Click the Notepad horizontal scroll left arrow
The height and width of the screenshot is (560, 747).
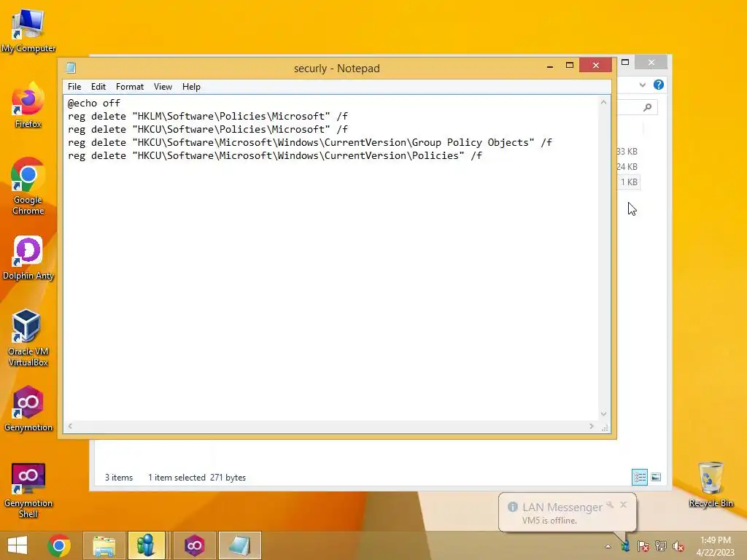click(x=70, y=426)
